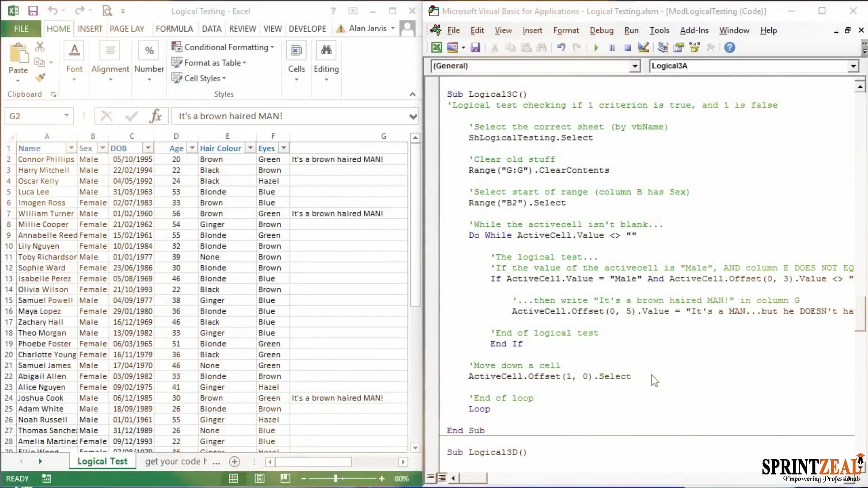This screenshot has width=868, height=488.
Task: Click Find binoculars icon in VBA toolbar
Action: (541, 47)
